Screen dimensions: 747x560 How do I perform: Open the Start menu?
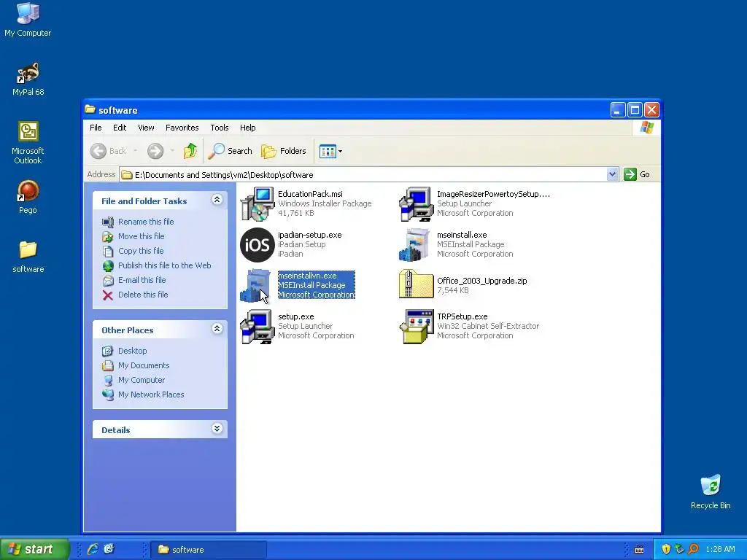click(34, 549)
